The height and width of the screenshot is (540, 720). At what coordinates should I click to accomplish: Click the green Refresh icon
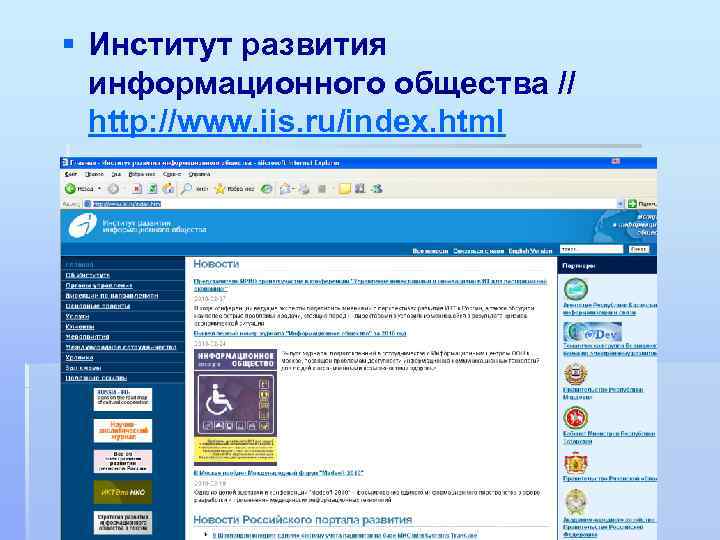tap(152, 189)
